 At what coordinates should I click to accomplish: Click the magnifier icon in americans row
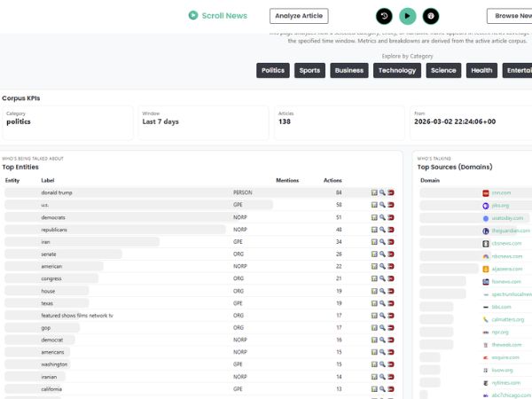[x=382, y=352]
